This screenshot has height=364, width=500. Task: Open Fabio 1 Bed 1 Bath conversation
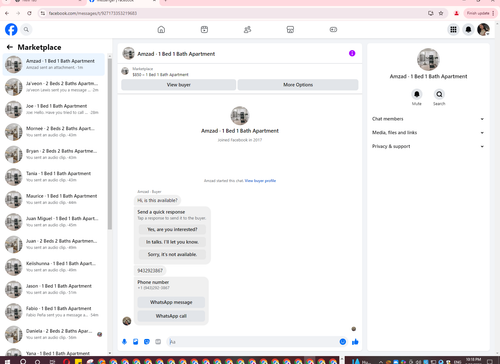tap(54, 312)
